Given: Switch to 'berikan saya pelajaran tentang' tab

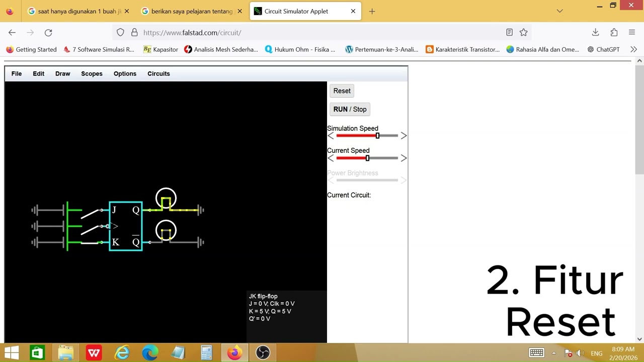Looking at the screenshot, I should point(192,11).
